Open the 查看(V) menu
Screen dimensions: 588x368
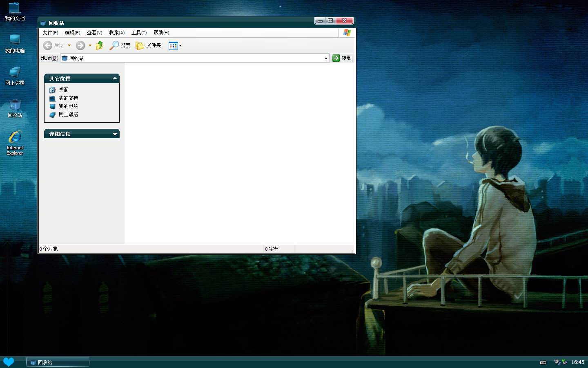[x=94, y=33]
